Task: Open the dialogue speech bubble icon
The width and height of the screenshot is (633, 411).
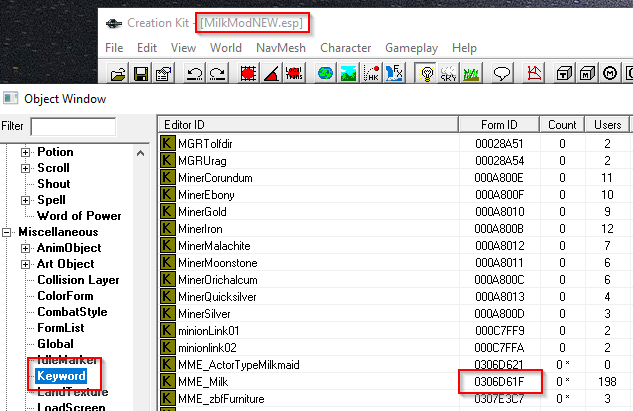Action: (x=502, y=73)
